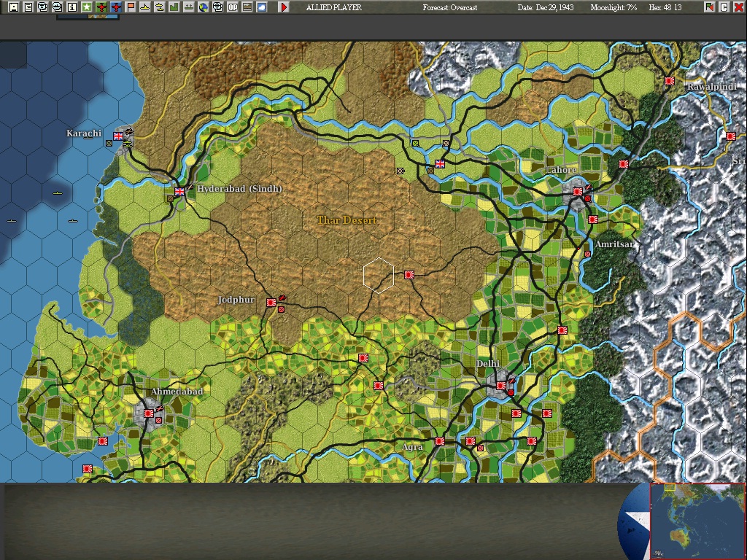Click the 'Hex: 48 13' readout
This screenshot has width=747, height=560.
[x=665, y=7]
